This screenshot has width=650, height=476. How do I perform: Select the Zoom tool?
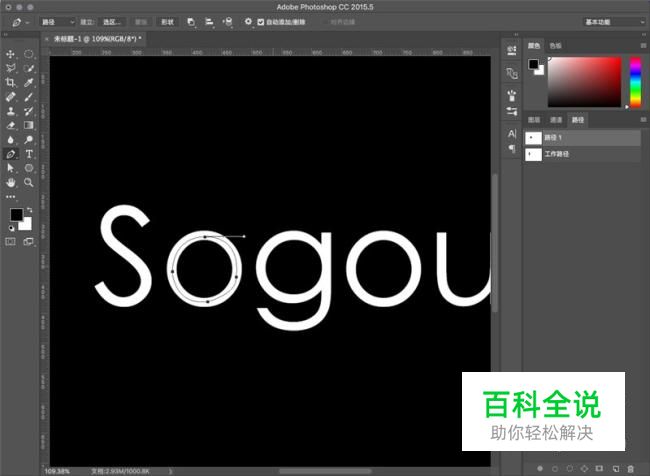pyautogui.click(x=28, y=182)
